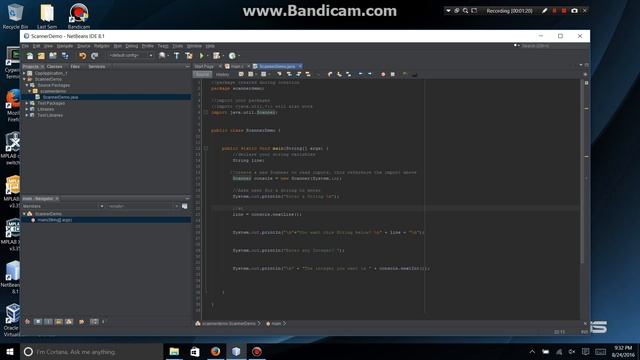Image resolution: width=640 pixels, height=360 pixels.
Task: Collapse the ScannerDemo project node
Action: (24, 79)
